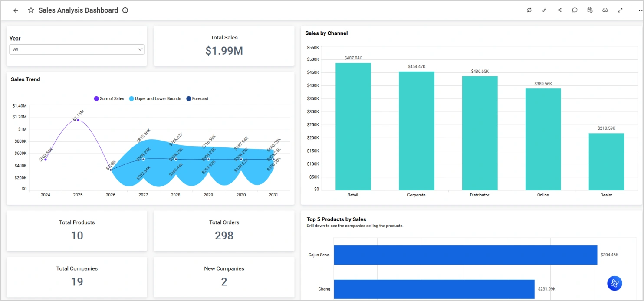Go back using the left arrow icon

16,10
